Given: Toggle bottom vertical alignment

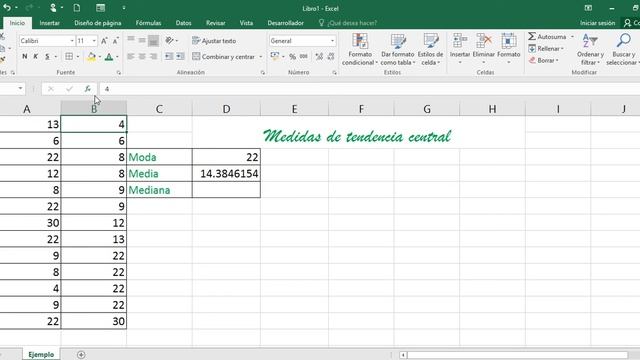Looking at the screenshot, I should [153, 40].
